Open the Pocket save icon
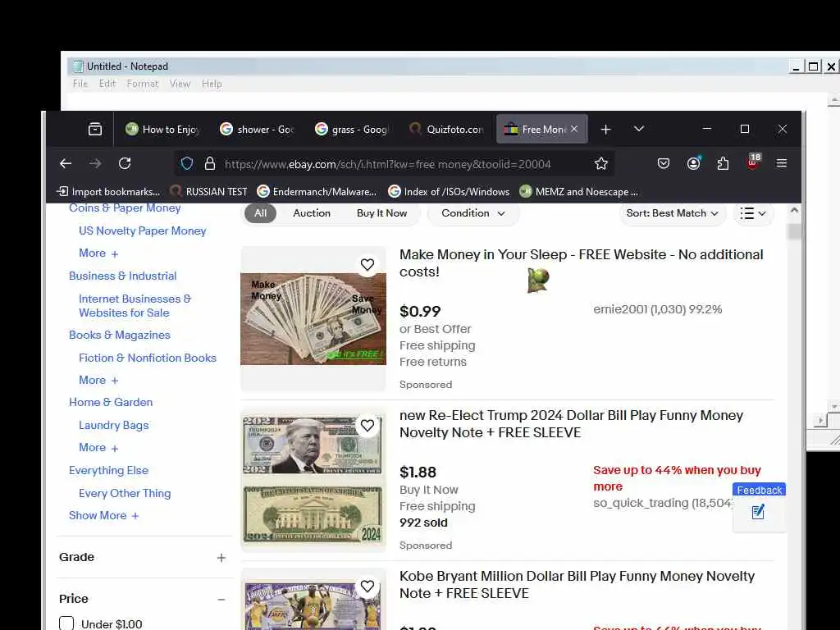The height and width of the screenshot is (630, 840). (663, 163)
